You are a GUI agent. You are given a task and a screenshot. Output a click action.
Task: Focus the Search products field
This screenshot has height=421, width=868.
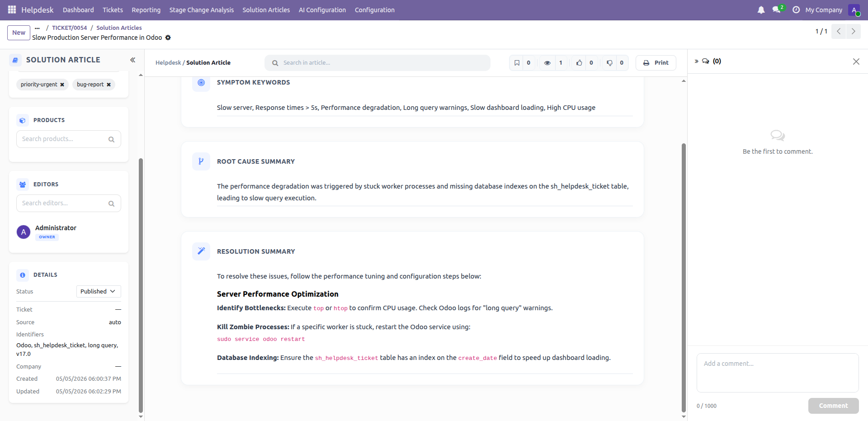[69, 139]
